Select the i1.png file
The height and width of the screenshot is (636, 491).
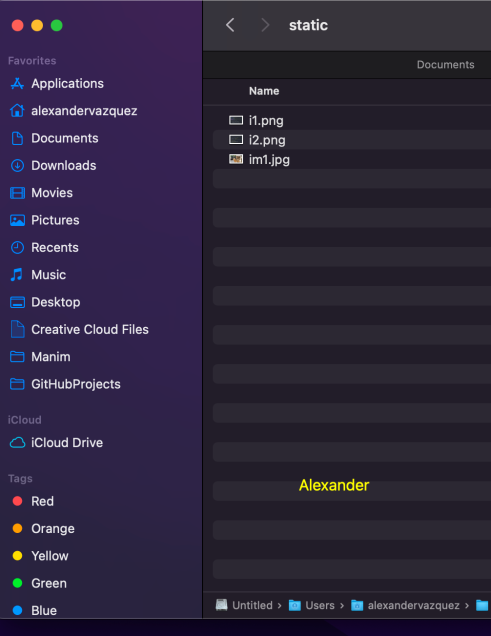[x=351, y=120]
